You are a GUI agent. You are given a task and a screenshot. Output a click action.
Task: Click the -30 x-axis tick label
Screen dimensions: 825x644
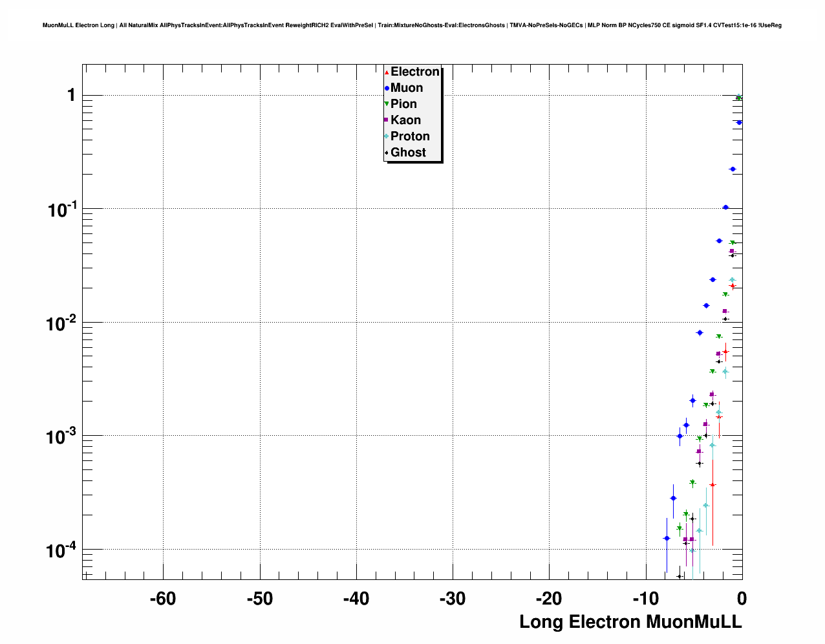tap(452, 599)
